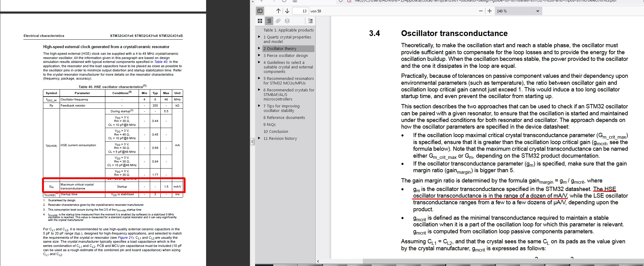This screenshot has width=644, height=266.
Task: Jump to '7 Tips for improving oscillator stability'
Action: (x=281, y=108)
